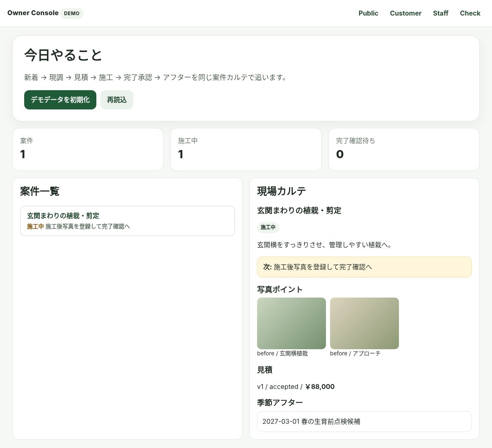Open the before / アプローチ photo thumbnail
The image size is (492, 448).
pos(364,323)
